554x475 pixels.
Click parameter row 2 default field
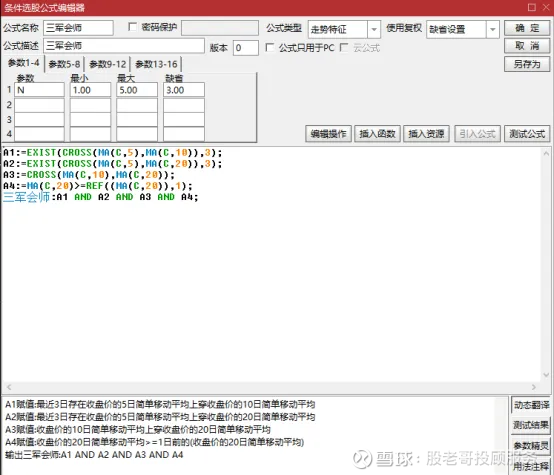[184, 105]
